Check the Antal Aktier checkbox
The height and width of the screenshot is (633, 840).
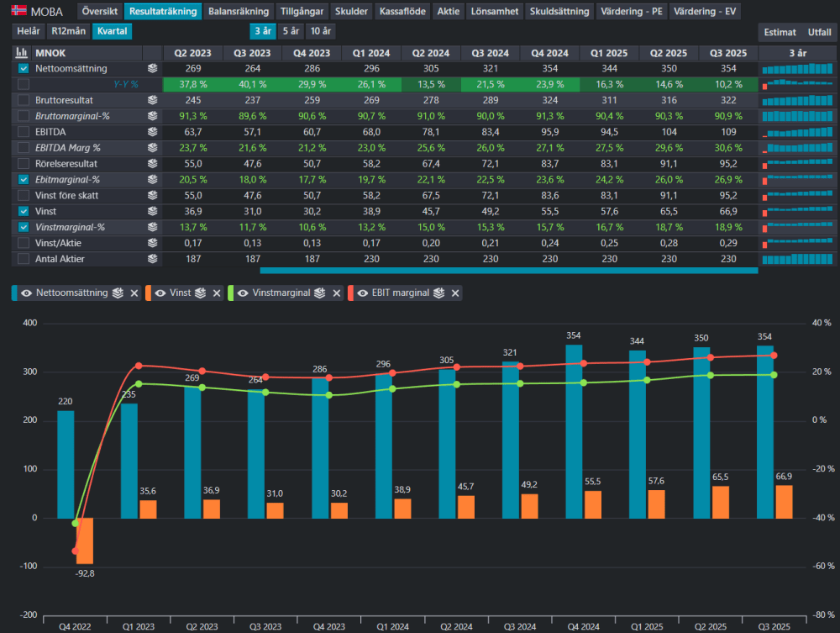[24, 259]
